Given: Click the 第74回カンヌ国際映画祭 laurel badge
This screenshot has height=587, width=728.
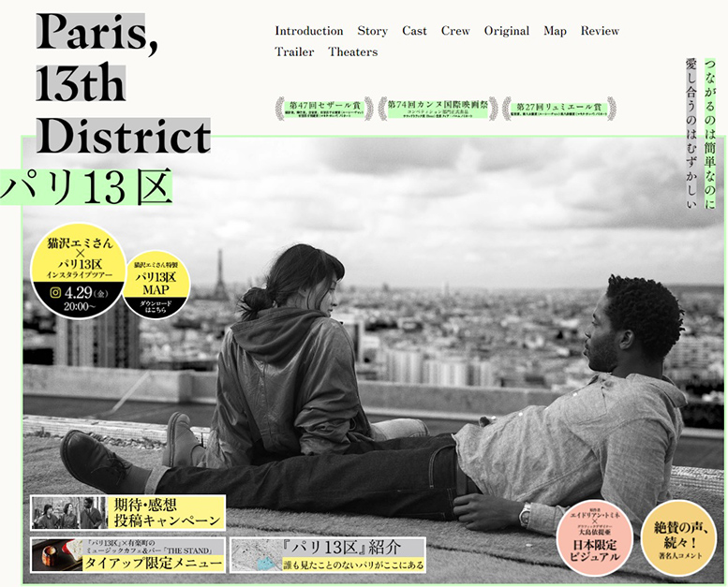Looking at the screenshot, I should [438, 109].
